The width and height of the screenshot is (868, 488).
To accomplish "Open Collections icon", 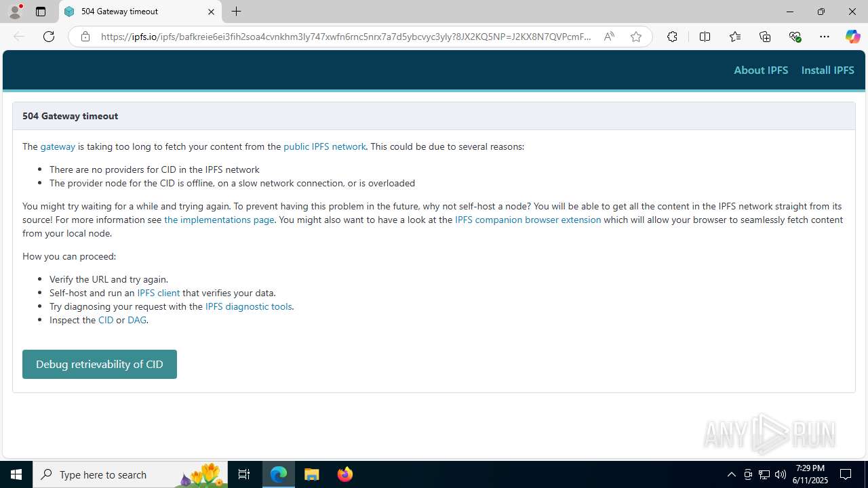I will [x=765, y=37].
